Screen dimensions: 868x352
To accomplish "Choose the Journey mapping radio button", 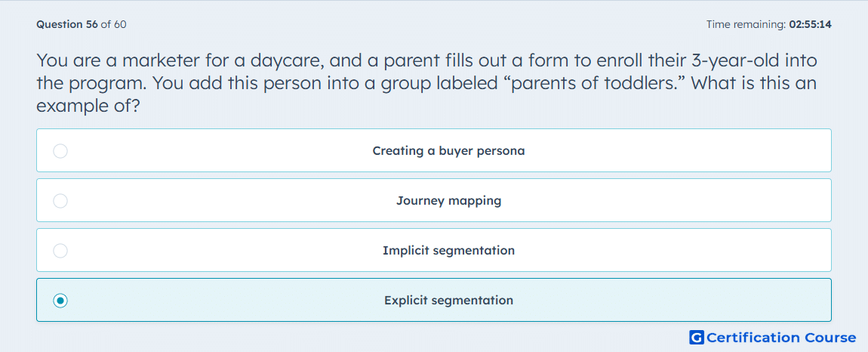I will click(60, 201).
